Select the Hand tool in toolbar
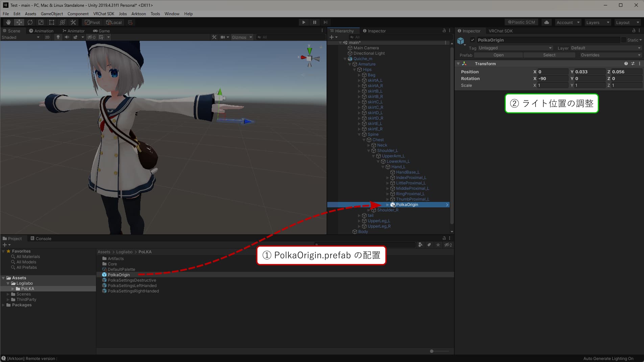The image size is (644, 362). pyautogui.click(x=8, y=22)
